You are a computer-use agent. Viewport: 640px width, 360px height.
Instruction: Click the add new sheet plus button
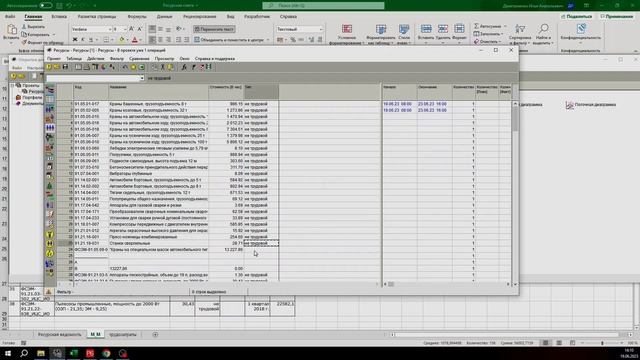(155, 334)
